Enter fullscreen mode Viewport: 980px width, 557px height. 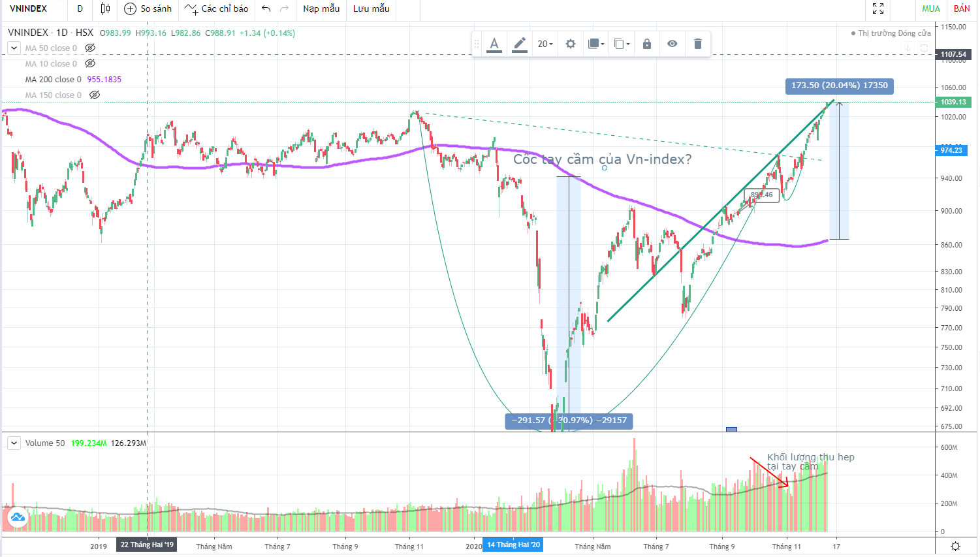[x=878, y=8]
